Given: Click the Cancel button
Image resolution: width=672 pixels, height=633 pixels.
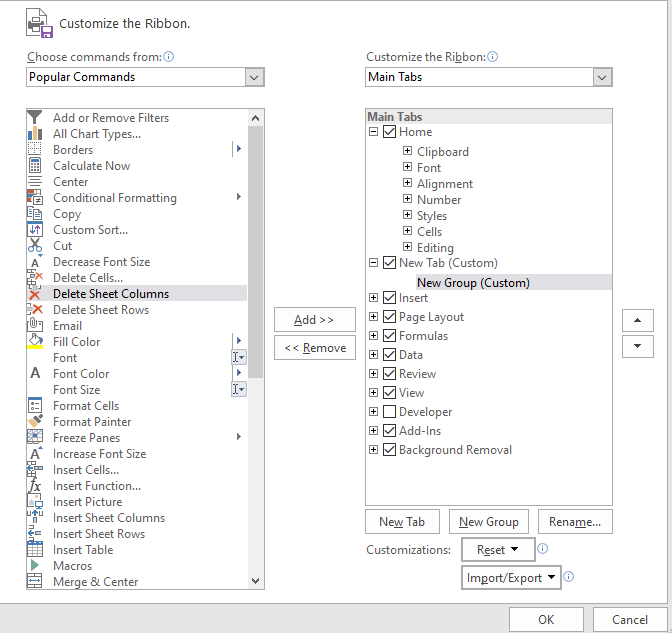Looking at the screenshot, I should 630,620.
